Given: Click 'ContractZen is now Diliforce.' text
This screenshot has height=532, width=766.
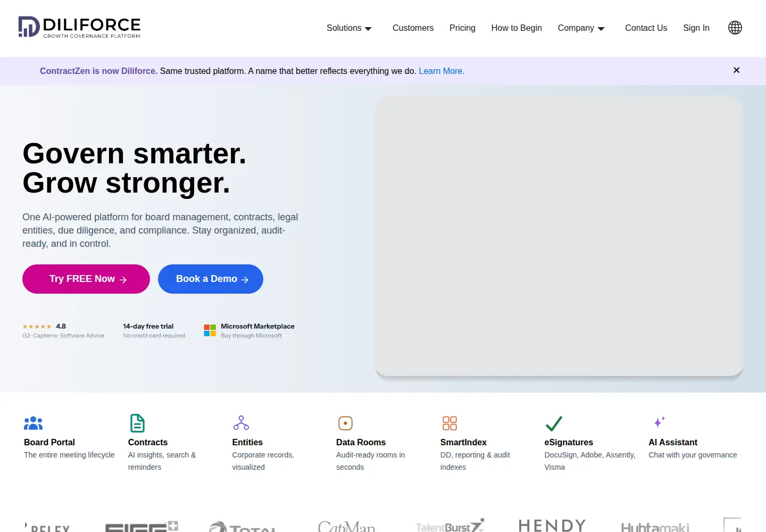Looking at the screenshot, I should 98,71.
